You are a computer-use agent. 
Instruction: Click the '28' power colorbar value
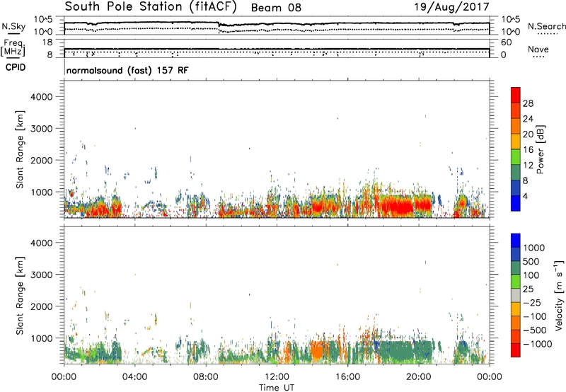tap(528, 103)
